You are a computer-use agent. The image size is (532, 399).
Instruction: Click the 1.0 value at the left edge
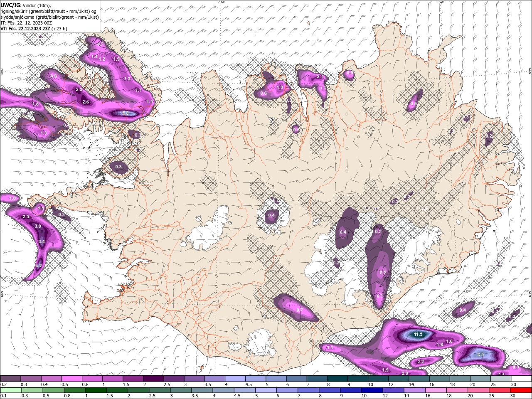coord(12,199)
